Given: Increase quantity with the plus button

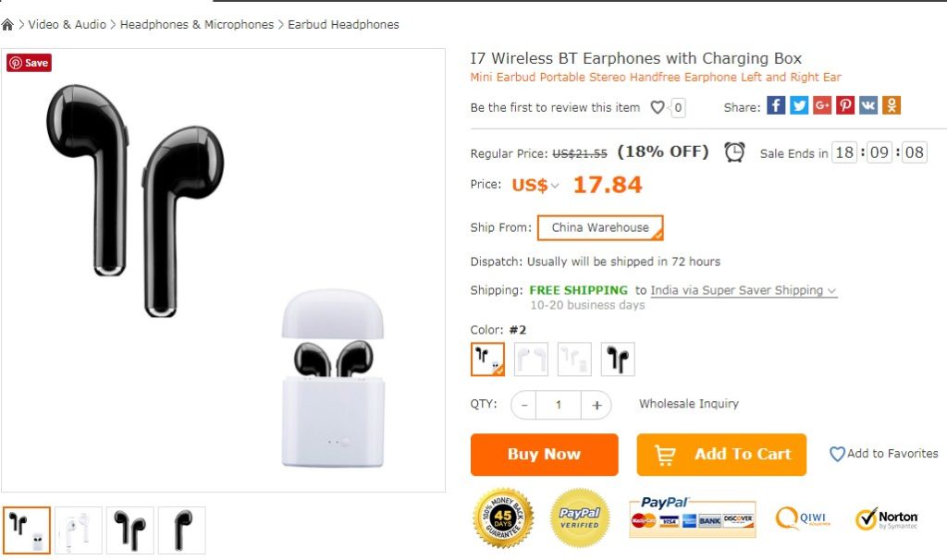Looking at the screenshot, I should (596, 405).
